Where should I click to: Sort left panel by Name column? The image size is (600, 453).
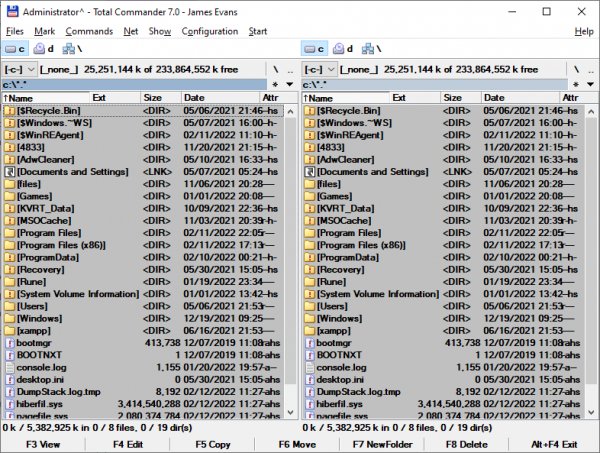tap(46, 98)
